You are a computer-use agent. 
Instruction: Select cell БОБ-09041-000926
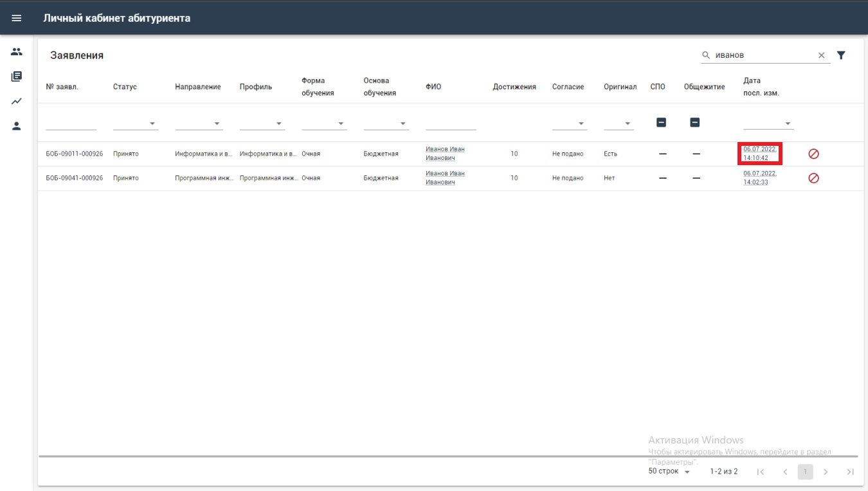pyautogui.click(x=75, y=178)
